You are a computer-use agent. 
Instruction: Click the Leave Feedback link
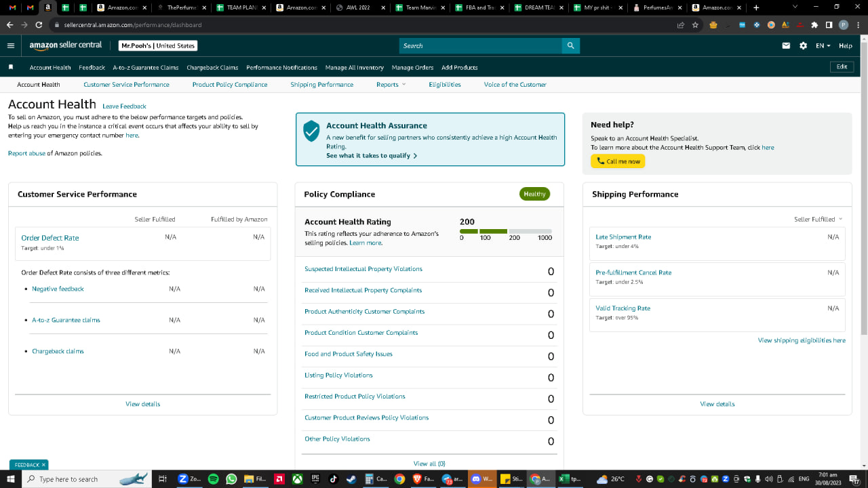coord(124,106)
